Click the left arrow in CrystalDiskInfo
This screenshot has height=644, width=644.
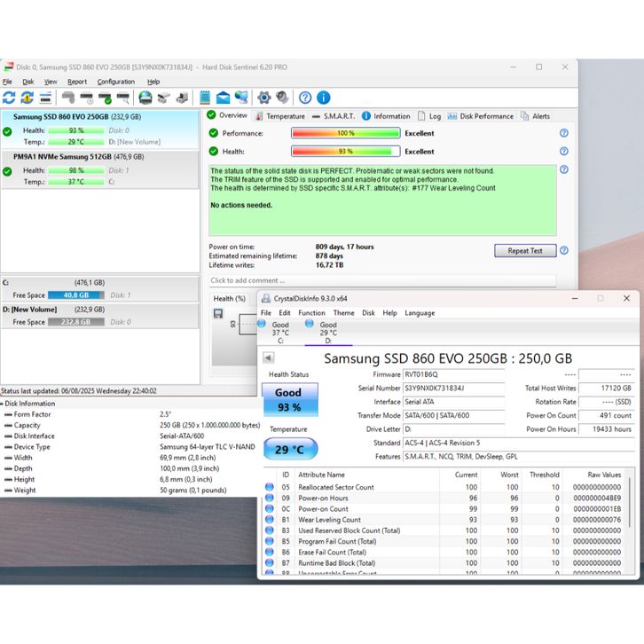(269, 358)
